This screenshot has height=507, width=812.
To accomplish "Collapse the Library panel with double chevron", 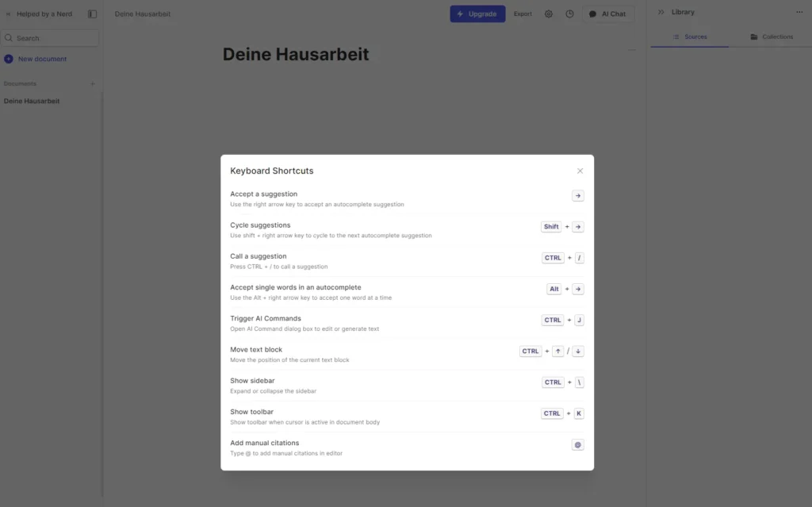I will click(x=661, y=13).
